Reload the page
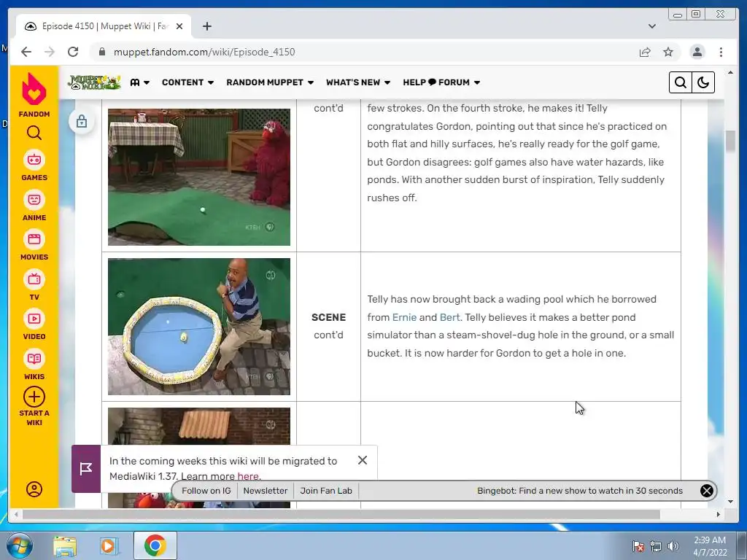The width and height of the screenshot is (747, 560). tap(73, 52)
